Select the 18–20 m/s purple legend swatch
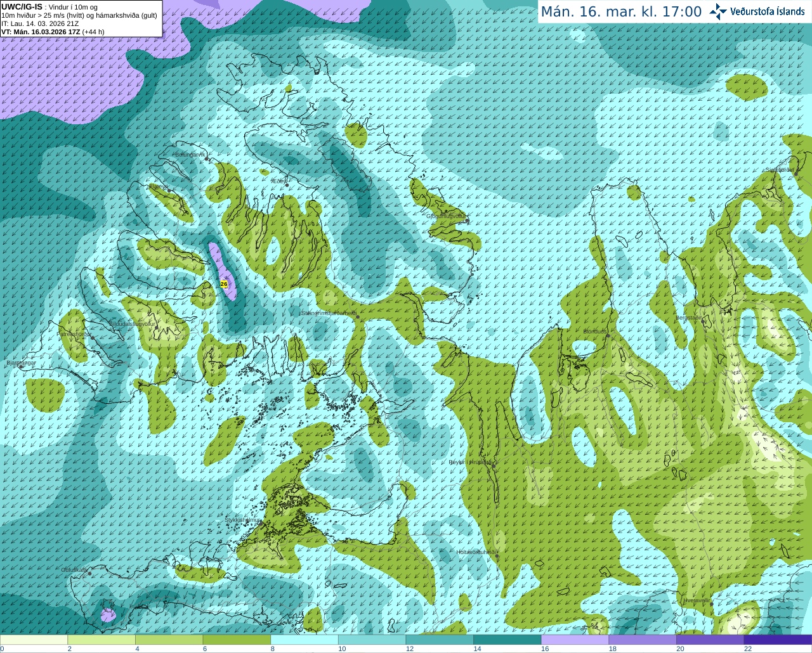Screen dimensions: 812x653 point(643,640)
